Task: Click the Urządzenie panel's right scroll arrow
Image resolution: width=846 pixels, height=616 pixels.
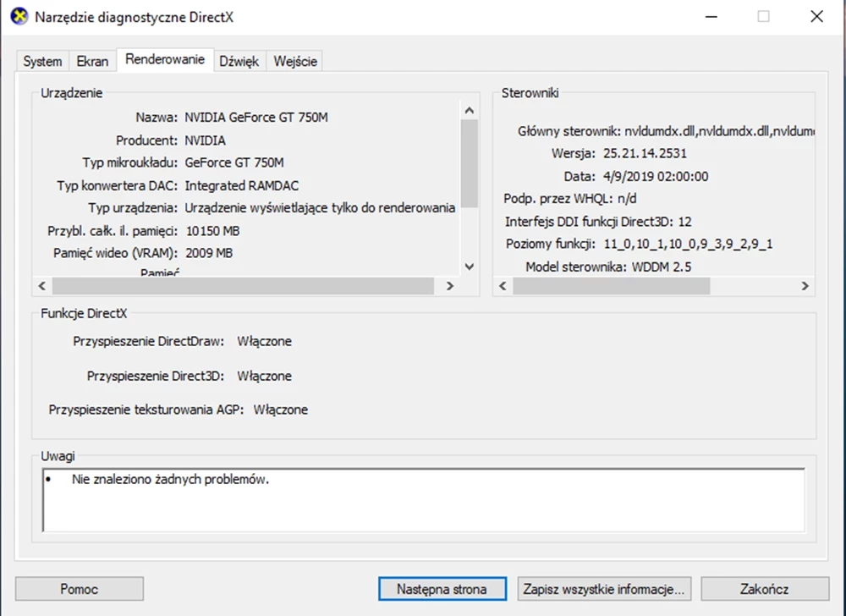Action: coord(450,286)
